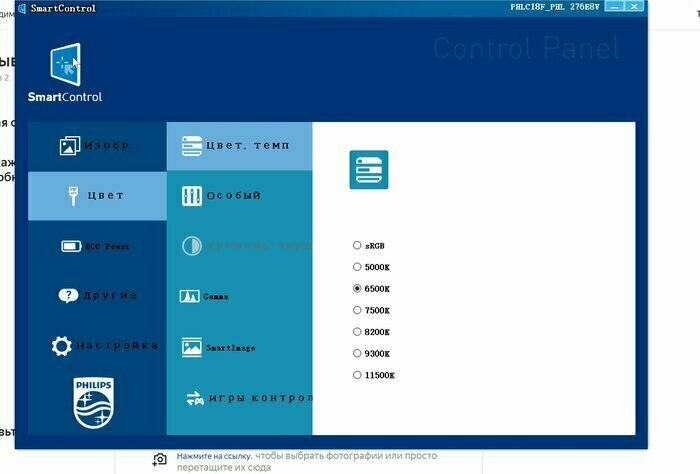Click the Настройка gear icon

(x=61, y=346)
